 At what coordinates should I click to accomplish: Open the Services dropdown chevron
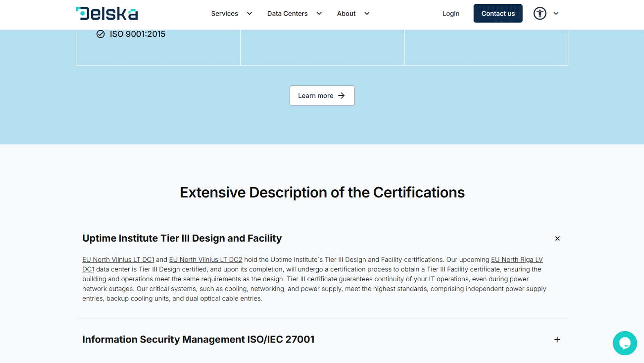click(249, 13)
